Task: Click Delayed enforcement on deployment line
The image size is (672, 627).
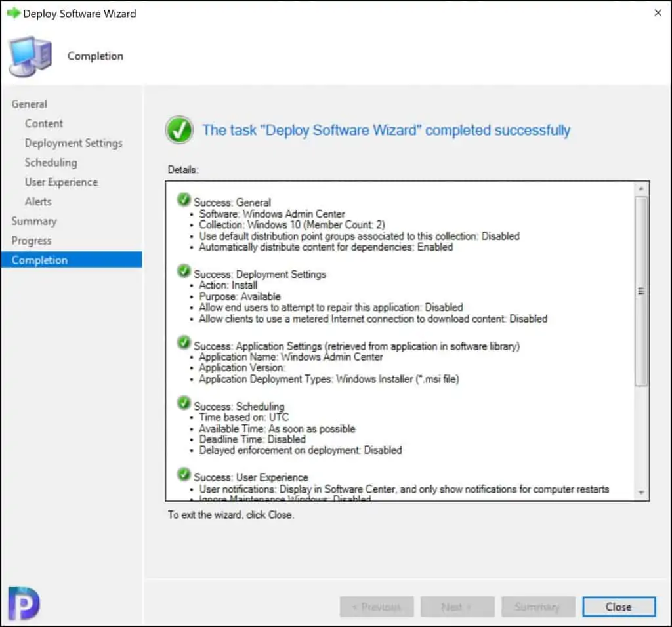Action: pos(300,450)
